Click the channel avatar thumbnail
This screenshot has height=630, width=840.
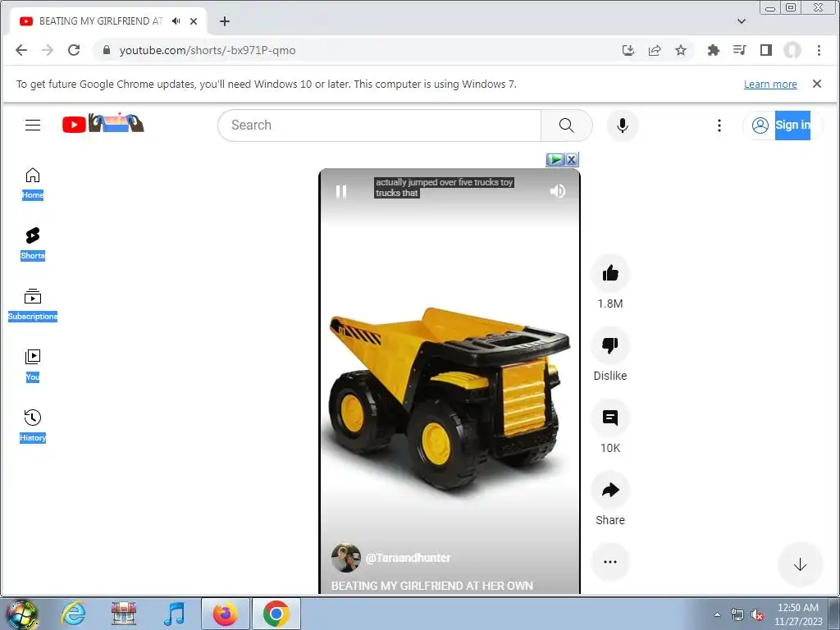click(x=346, y=558)
